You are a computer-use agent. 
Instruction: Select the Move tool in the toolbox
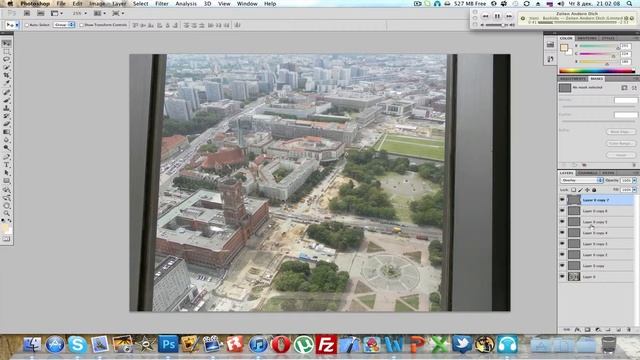coord(7,44)
